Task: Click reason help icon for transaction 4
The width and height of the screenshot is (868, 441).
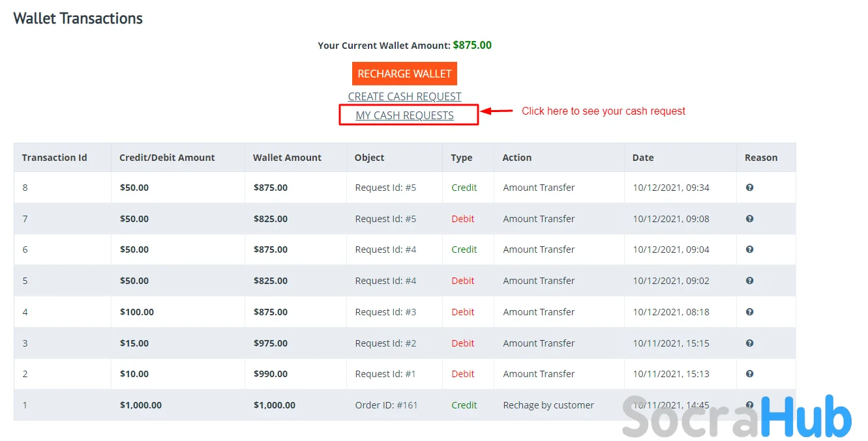Action: 749,312
